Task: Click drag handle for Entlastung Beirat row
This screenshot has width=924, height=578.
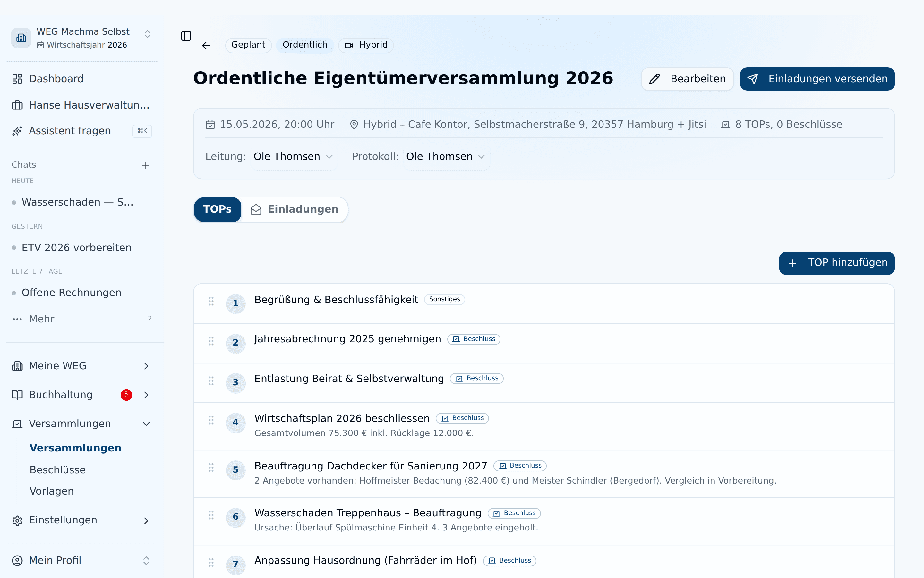Action: [211, 381]
